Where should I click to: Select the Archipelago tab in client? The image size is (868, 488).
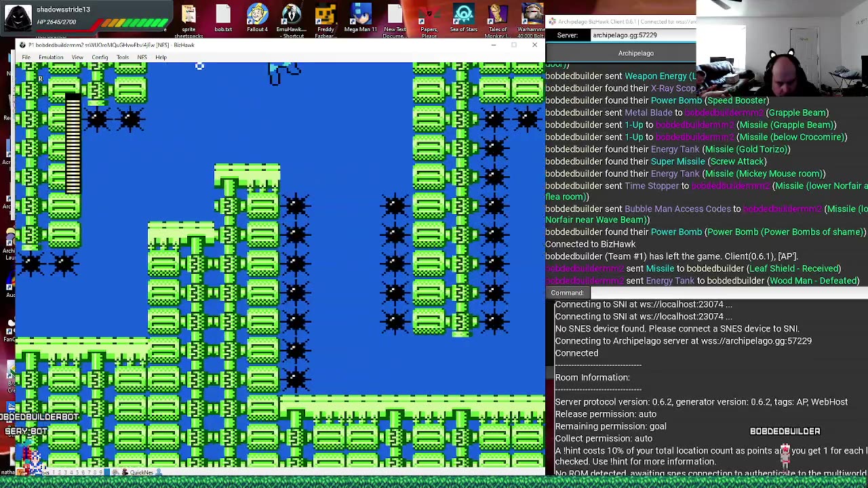click(636, 54)
